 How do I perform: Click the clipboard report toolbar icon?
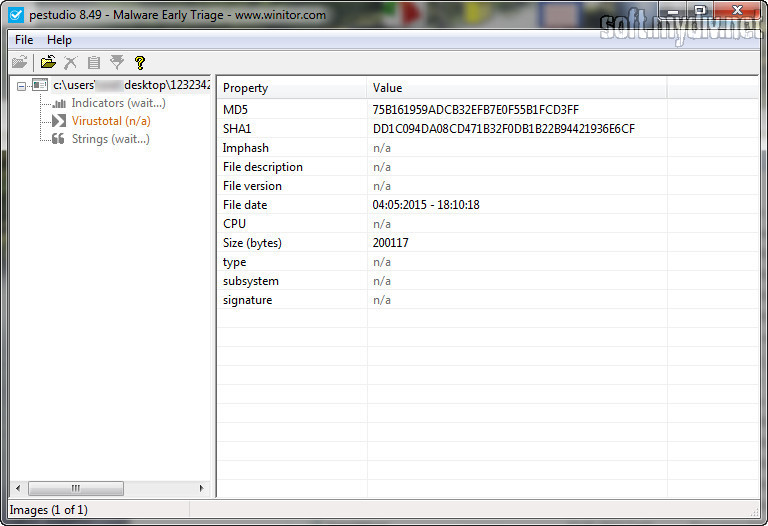[x=94, y=62]
